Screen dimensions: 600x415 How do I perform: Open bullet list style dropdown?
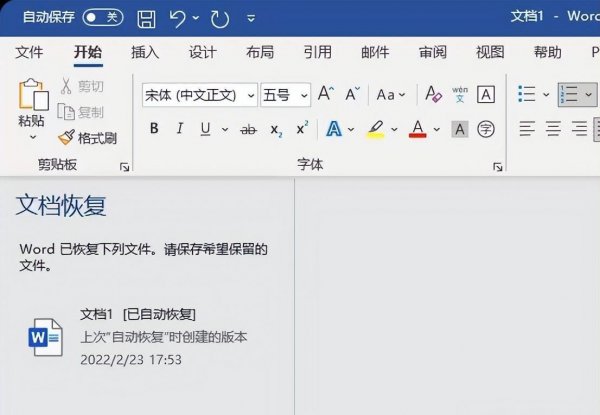(x=546, y=94)
